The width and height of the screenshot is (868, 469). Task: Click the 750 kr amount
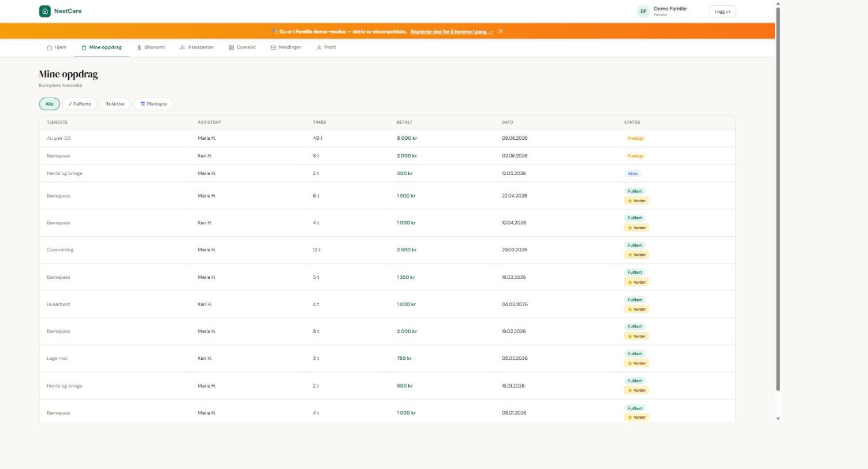404,359
